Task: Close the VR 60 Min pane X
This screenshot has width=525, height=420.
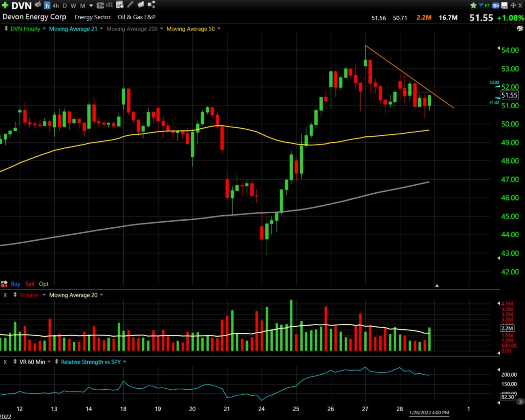Action: 5,362
